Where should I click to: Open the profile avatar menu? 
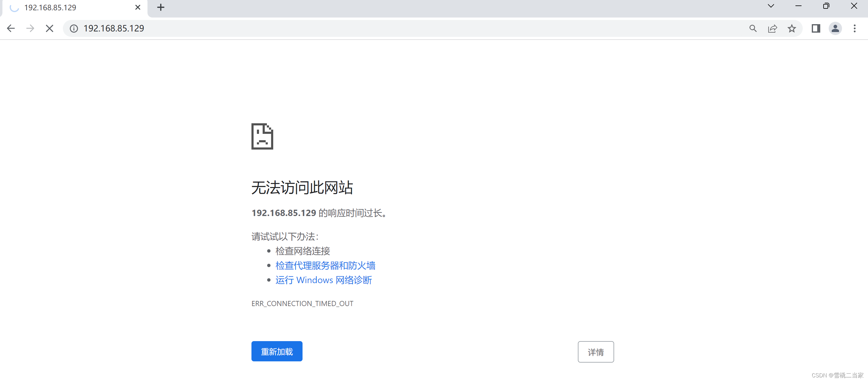click(x=835, y=29)
